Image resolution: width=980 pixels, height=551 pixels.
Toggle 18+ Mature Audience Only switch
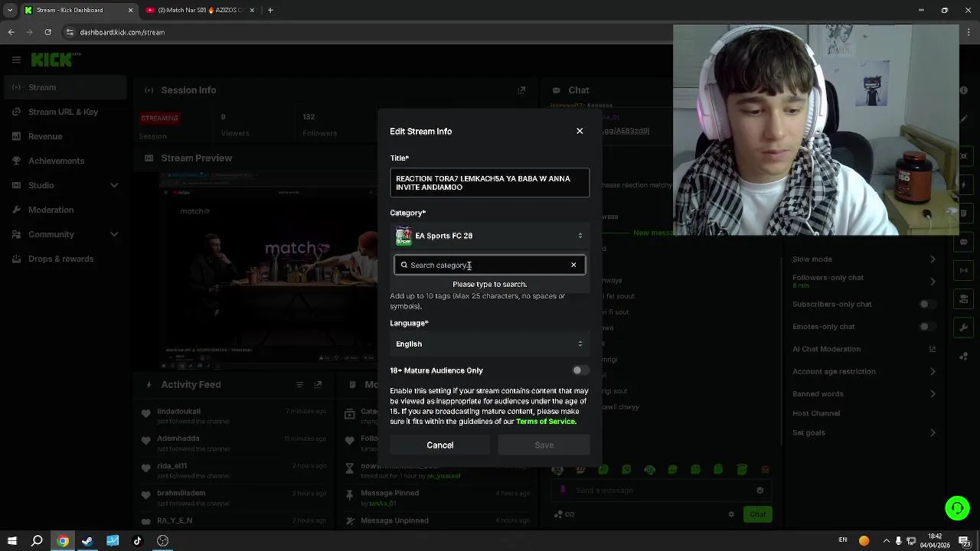click(580, 370)
